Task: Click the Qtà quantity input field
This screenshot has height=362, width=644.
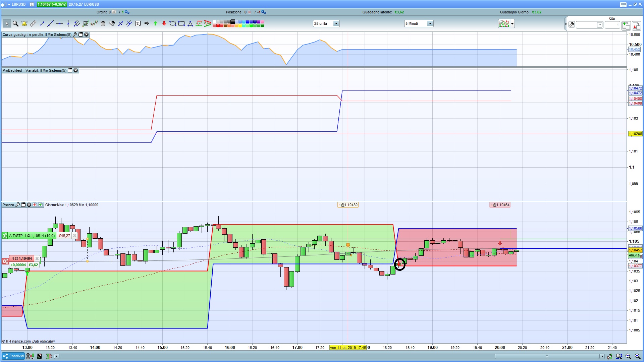Action: (612, 25)
